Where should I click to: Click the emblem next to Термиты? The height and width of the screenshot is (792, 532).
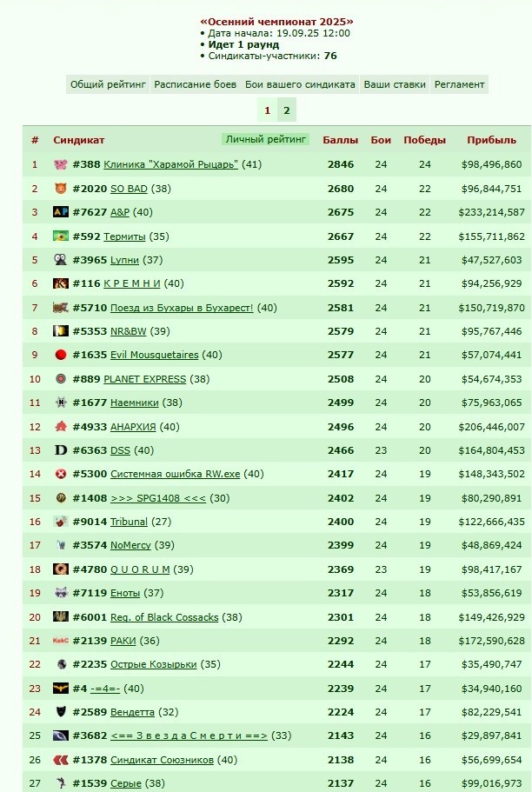point(61,236)
